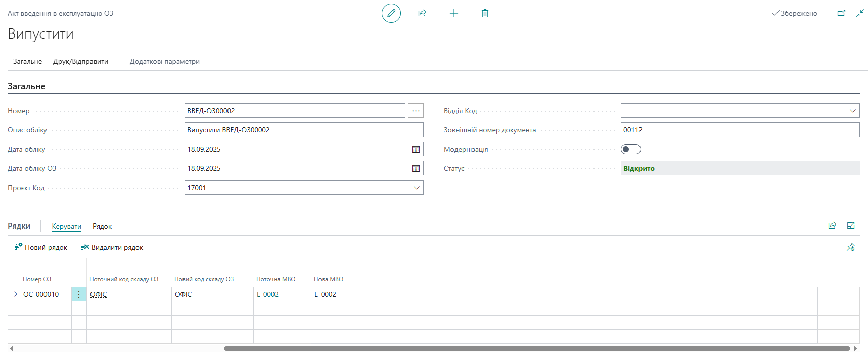This screenshot has height=360, width=868.
Task: Open the Друк/Відправити menu
Action: click(x=80, y=61)
